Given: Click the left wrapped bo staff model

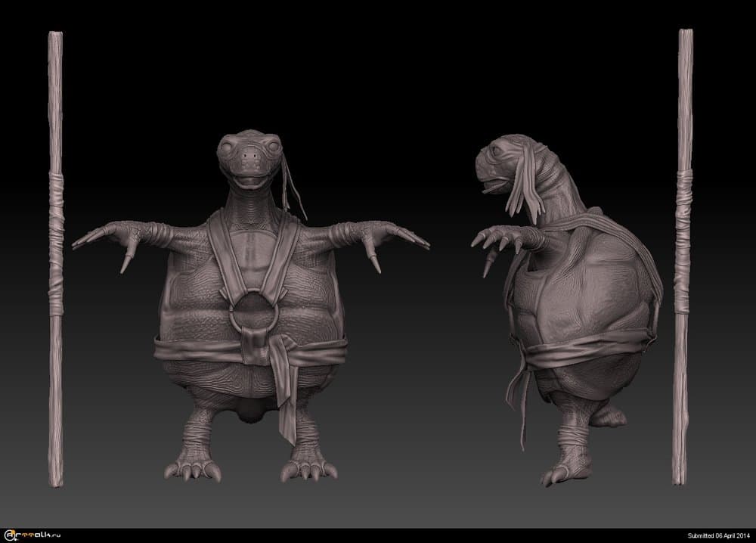Looking at the screenshot, I should 53,265.
